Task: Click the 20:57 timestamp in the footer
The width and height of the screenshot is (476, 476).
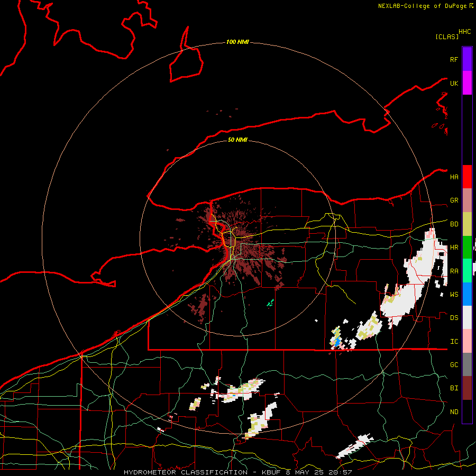Action: coord(341,472)
